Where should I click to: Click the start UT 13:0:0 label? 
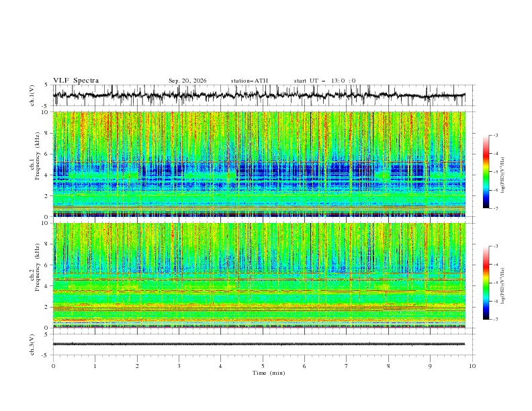(x=324, y=81)
